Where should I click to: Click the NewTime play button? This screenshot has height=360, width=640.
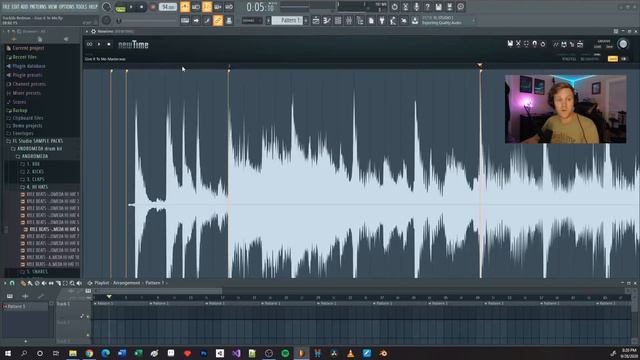99,44
